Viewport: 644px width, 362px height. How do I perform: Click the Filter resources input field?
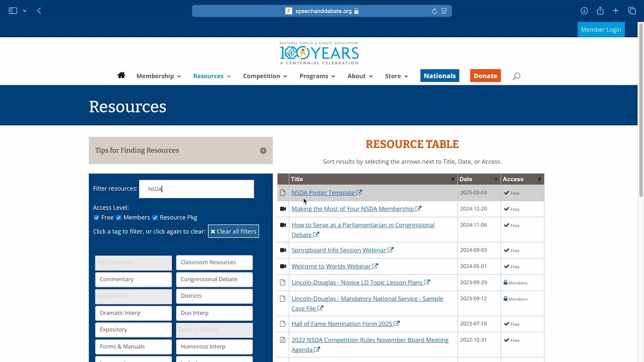pyautogui.click(x=196, y=189)
